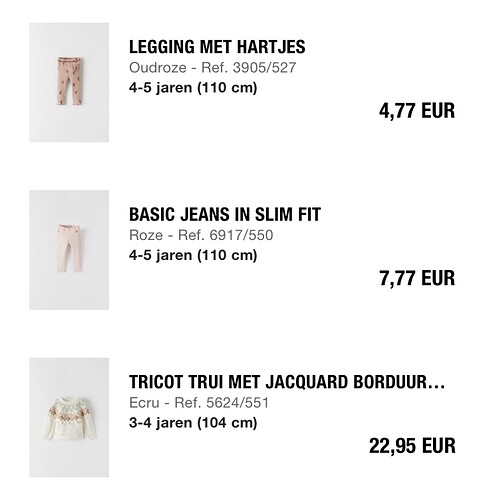Click the legging size 4-5 jaren (110 cm)

point(193,88)
